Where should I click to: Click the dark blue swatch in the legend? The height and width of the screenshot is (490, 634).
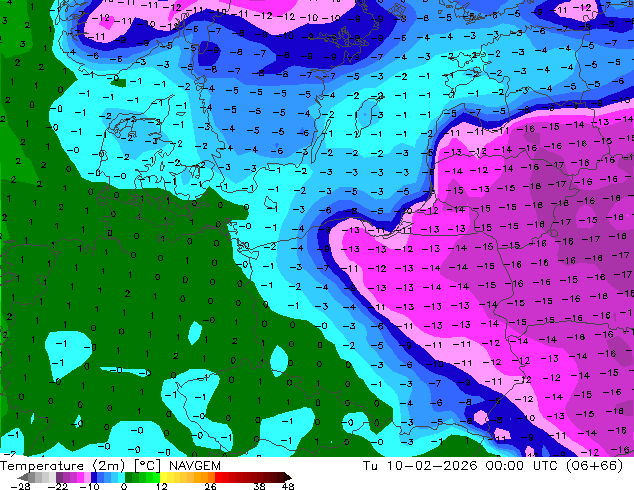point(94,477)
